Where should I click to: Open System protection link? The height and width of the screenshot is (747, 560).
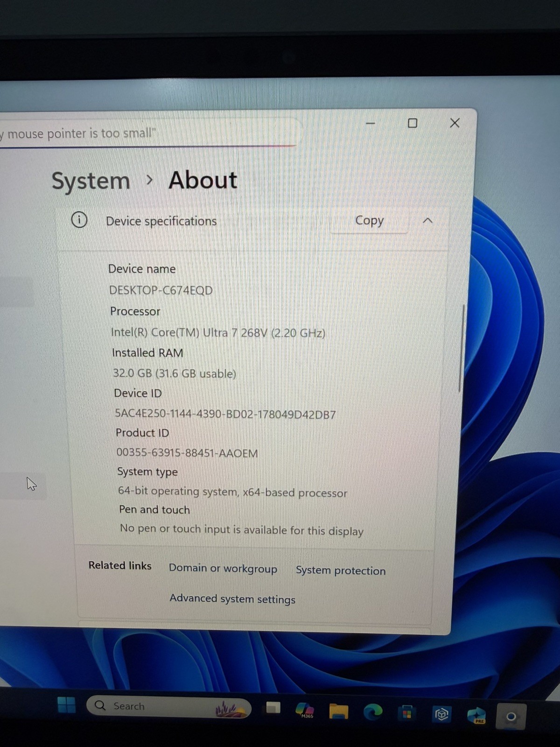341,571
